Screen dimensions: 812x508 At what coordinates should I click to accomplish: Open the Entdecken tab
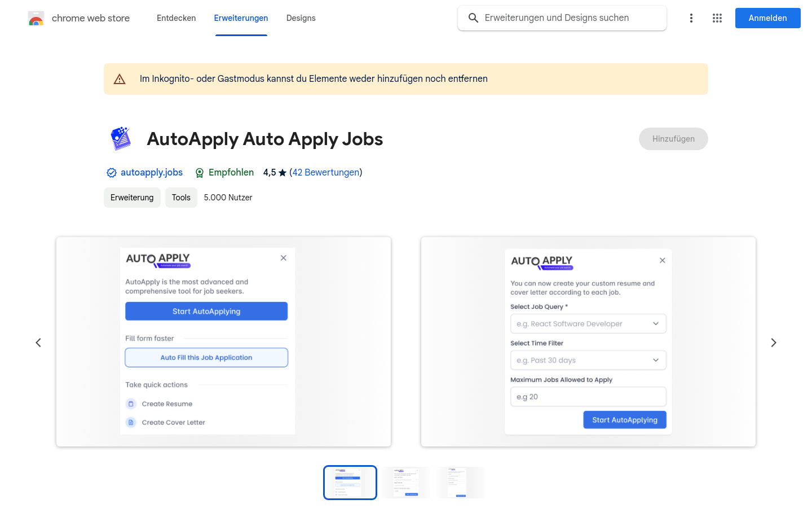point(176,18)
